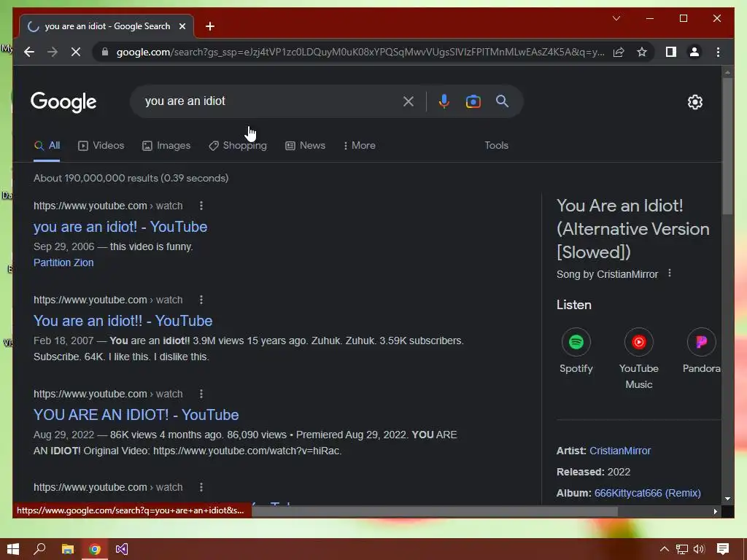
Task: Select the All results tab
Action: tap(47, 146)
